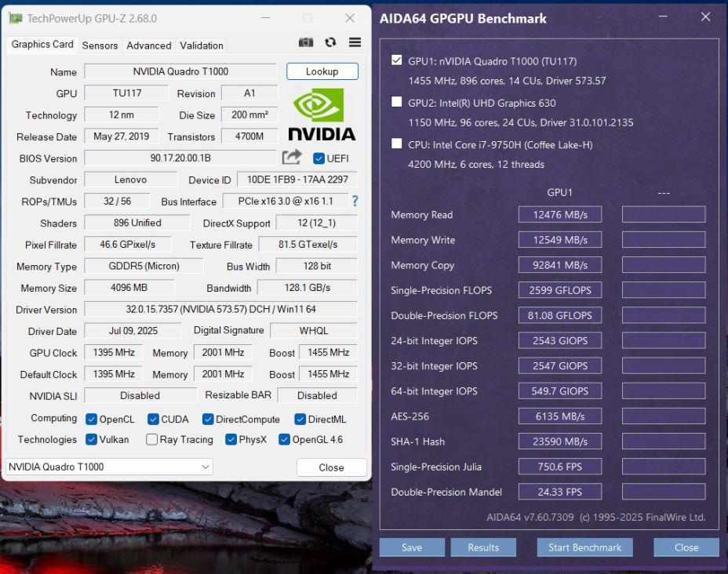Open the Advanced tab
Viewport: 728px width, 574px height.
click(x=148, y=45)
